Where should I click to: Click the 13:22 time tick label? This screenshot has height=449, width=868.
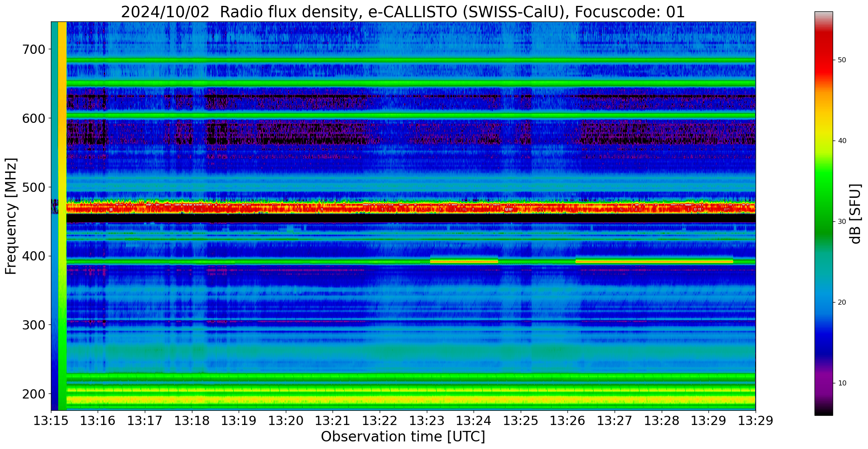tap(380, 421)
